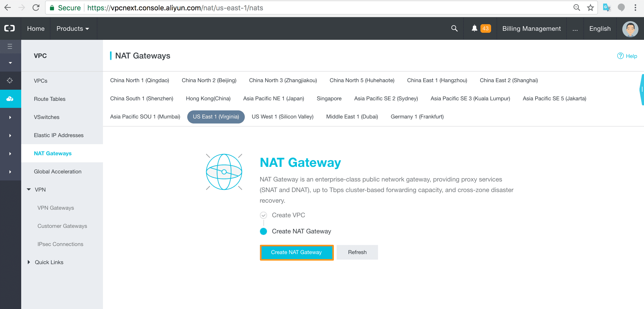Click the browser forward arrow
Viewport: 644px width, 309px height.
coord(22,8)
